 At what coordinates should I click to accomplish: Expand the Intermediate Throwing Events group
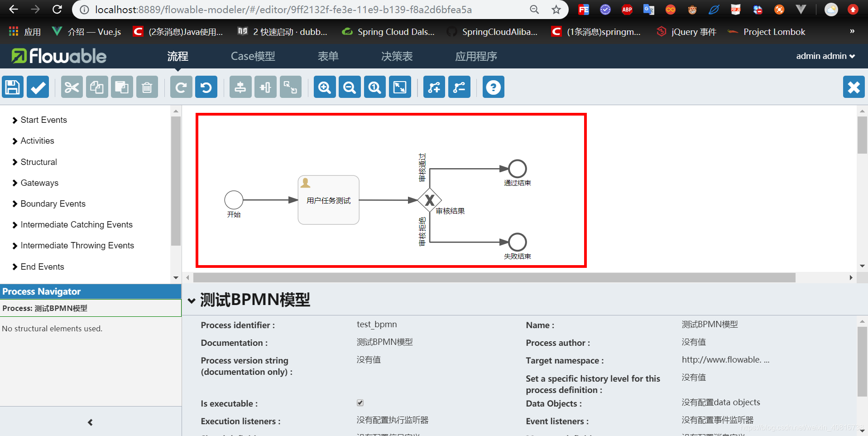(x=73, y=246)
